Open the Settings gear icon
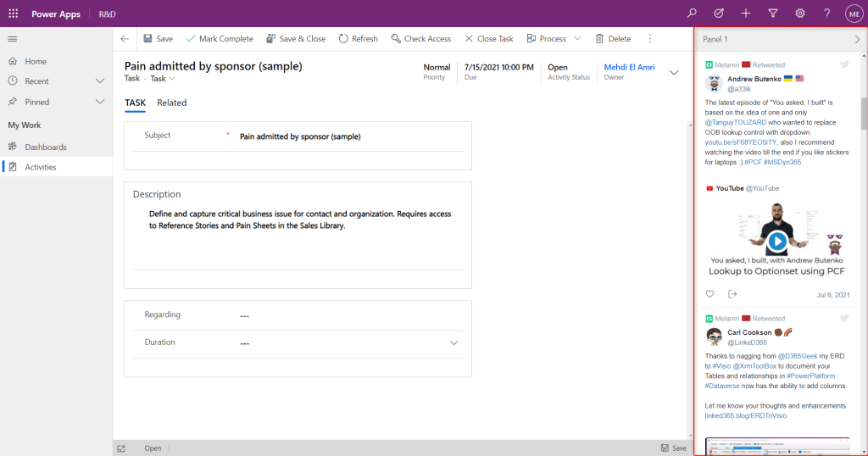Viewport: 868px width, 456px height. [x=799, y=14]
